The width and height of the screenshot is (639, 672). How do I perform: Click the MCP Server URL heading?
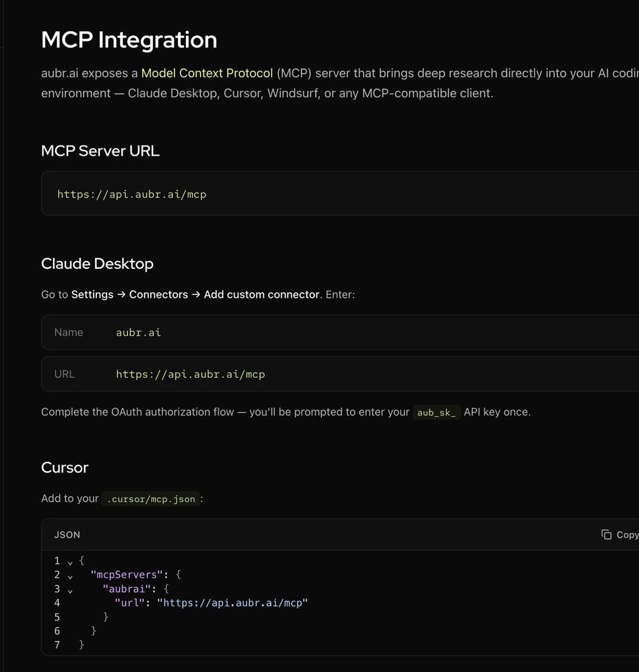[100, 151]
